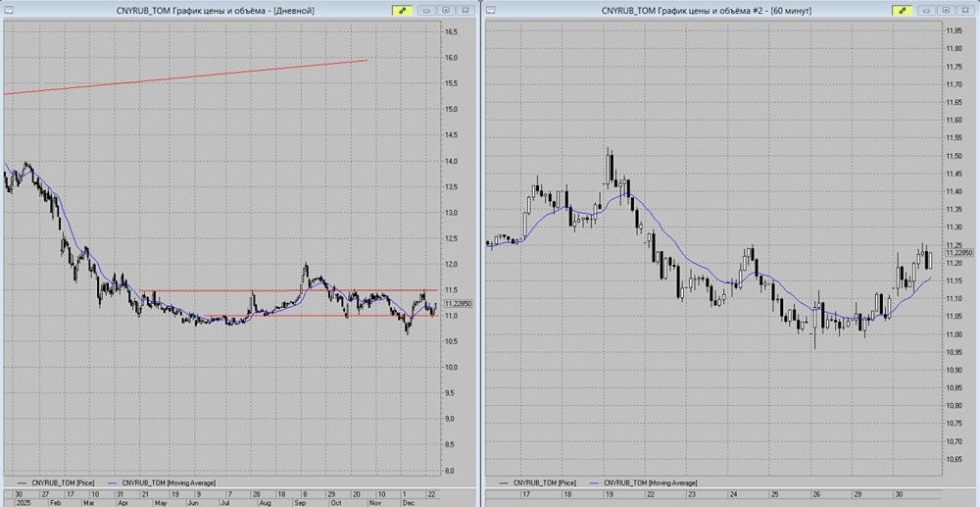980x507 pixels.
Task: Click the yellow link icon in the daily chart window
Action: [x=402, y=10]
